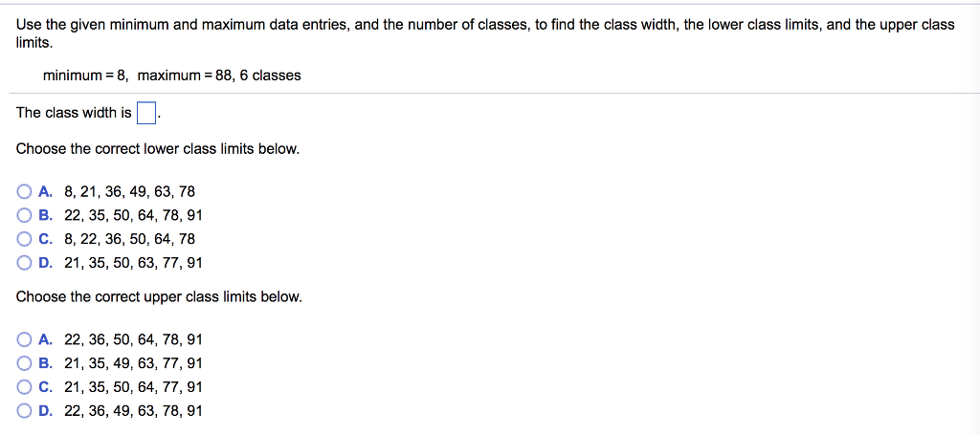Click the 'minimum = 8, maximum = 88' data line

click(171, 76)
